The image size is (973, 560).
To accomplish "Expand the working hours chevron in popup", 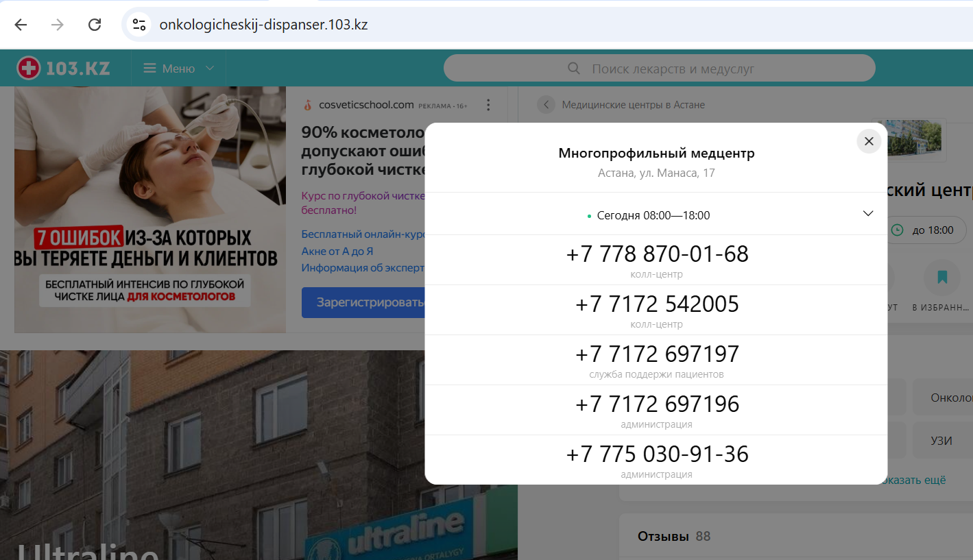I will coord(868,213).
